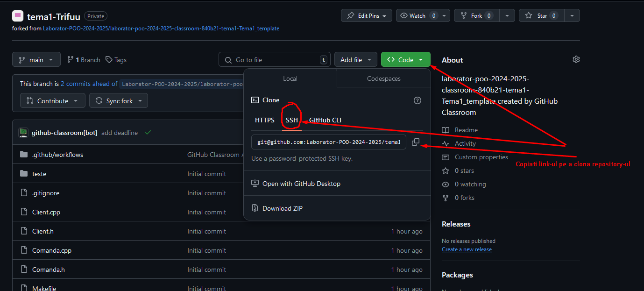Expand the main branch selector dropdown
The height and width of the screenshot is (291, 644).
coord(36,60)
